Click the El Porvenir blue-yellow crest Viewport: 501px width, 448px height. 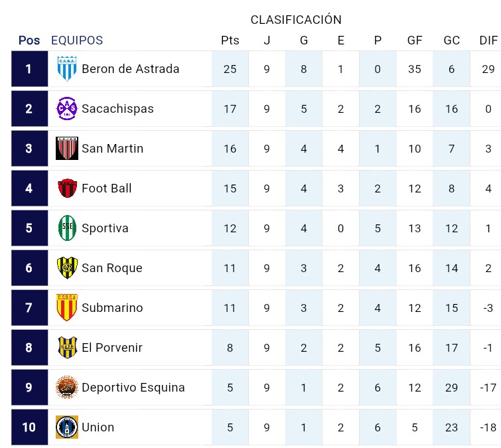pos(67,347)
